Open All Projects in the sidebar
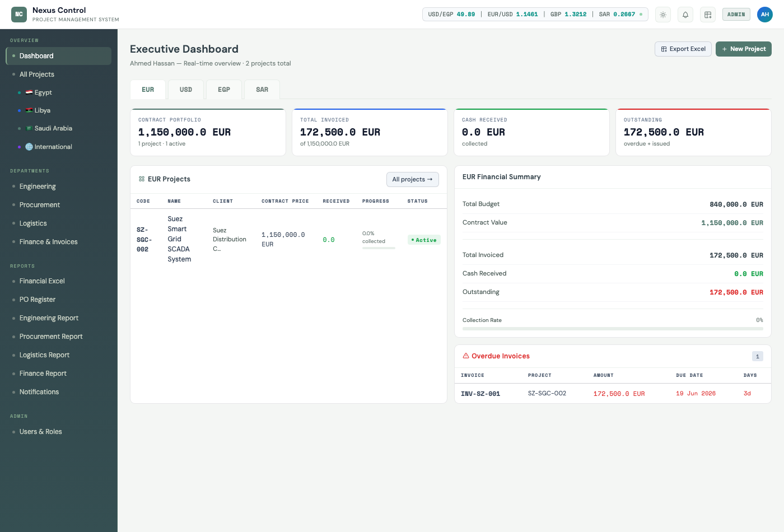784x532 pixels. coord(58,74)
